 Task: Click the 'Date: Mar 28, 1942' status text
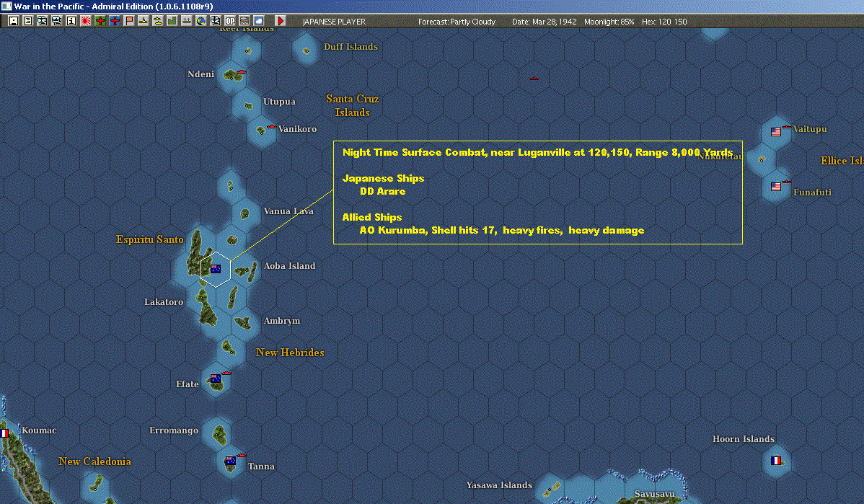coord(545,22)
